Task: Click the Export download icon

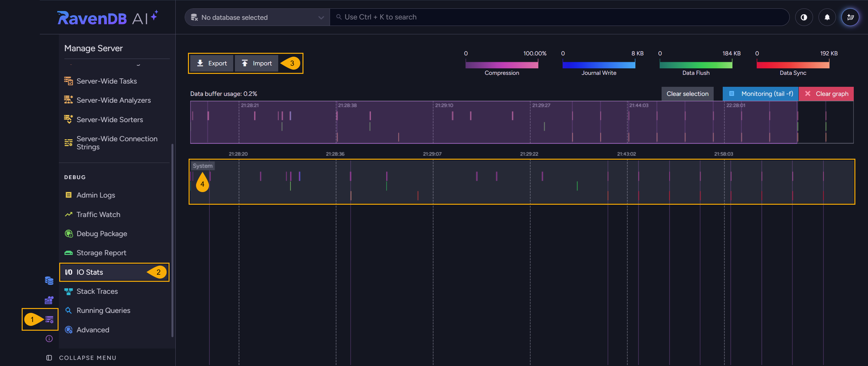Action: 200,63
